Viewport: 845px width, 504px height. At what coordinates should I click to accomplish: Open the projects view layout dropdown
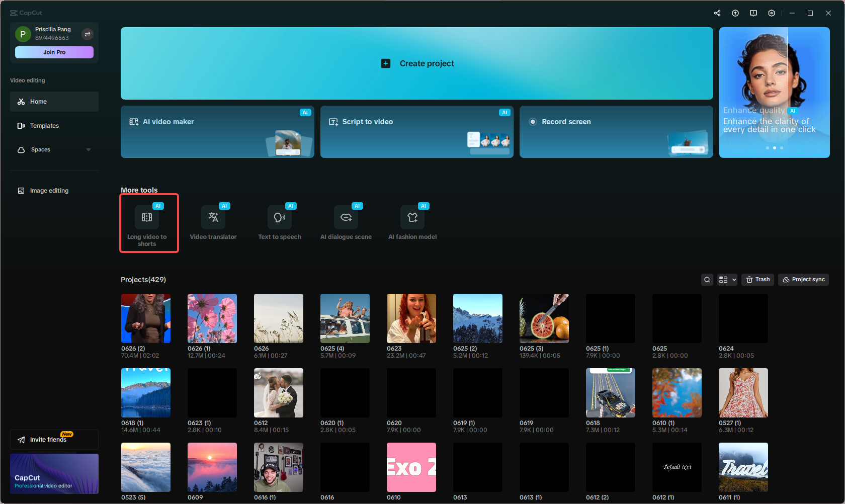tap(727, 280)
